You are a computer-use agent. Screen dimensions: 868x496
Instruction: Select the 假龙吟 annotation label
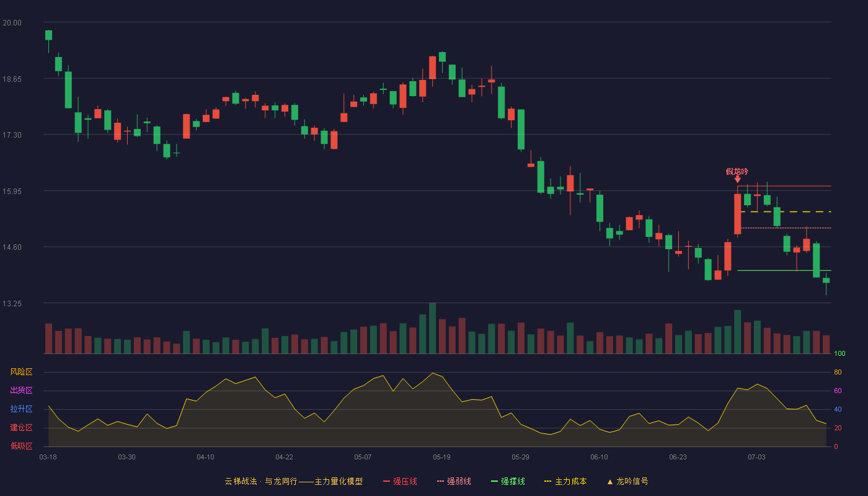737,171
